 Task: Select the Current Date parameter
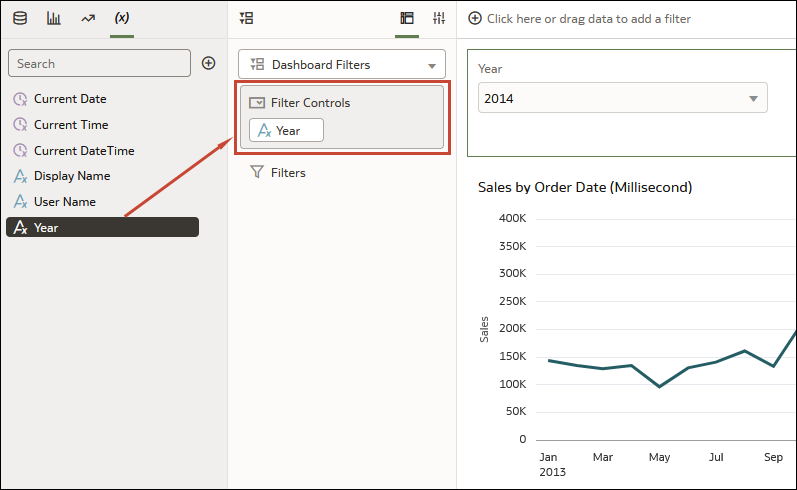69,99
